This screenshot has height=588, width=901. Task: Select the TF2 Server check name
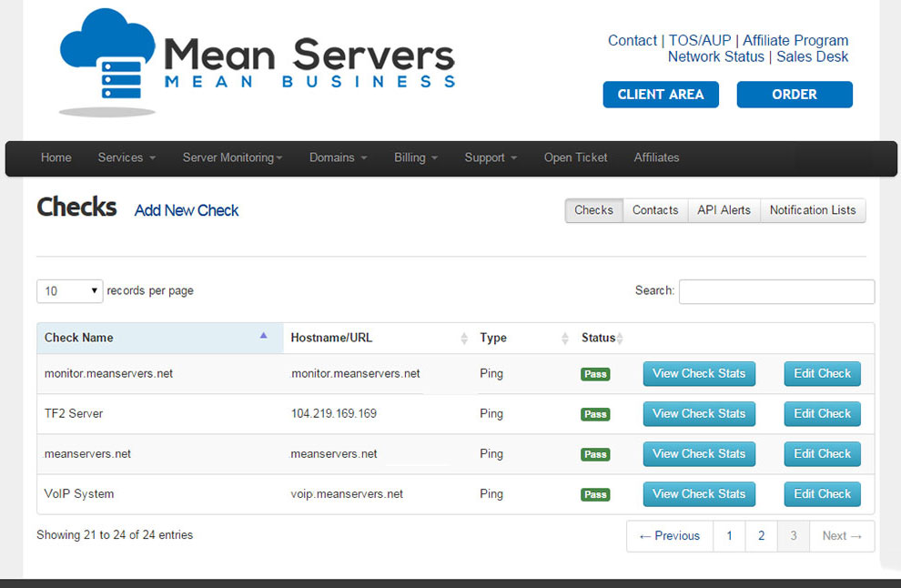[x=74, y=414]
